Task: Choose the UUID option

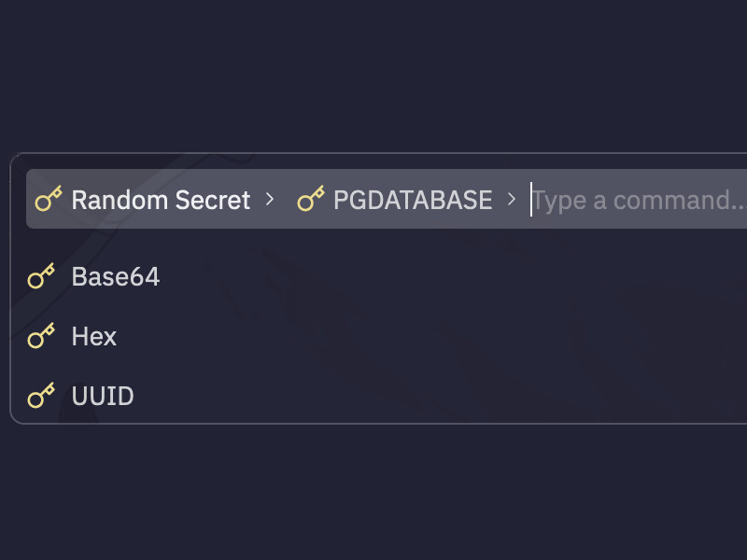Action: coord(103,397)
